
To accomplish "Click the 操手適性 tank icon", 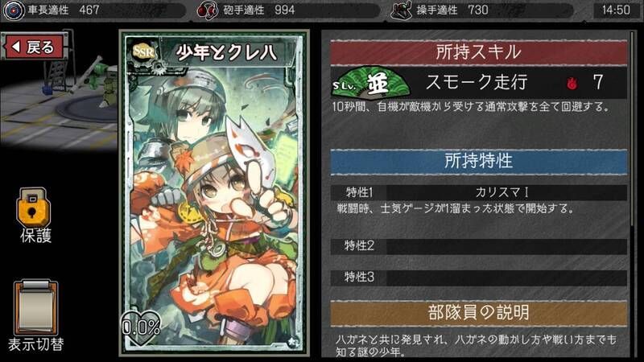I will [x=401, y=10].
